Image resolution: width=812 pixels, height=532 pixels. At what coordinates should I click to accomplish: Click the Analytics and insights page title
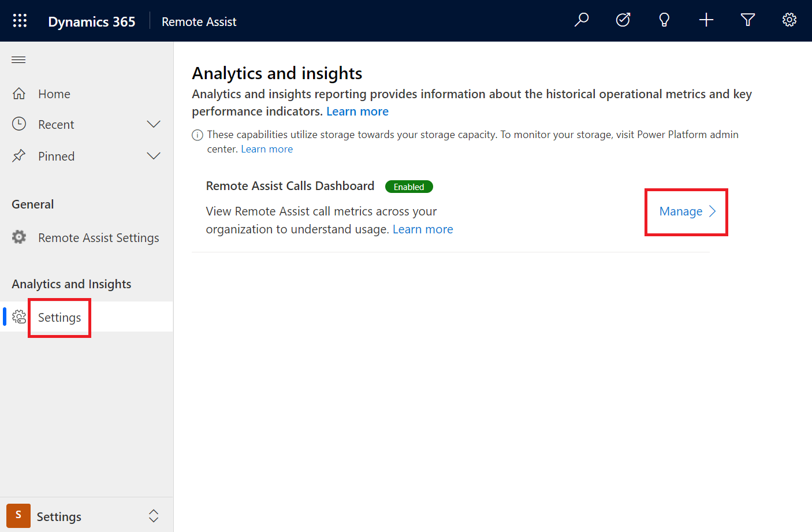(x=277, y=73)
